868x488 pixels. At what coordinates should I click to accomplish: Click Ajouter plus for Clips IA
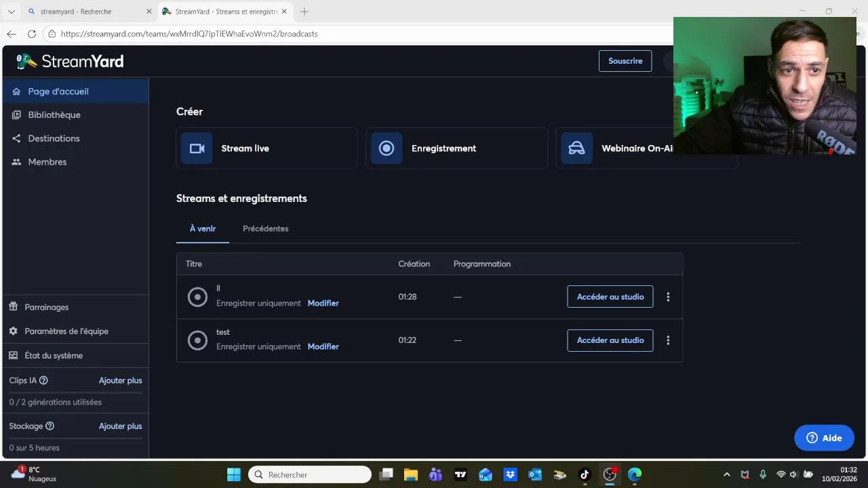121,381
